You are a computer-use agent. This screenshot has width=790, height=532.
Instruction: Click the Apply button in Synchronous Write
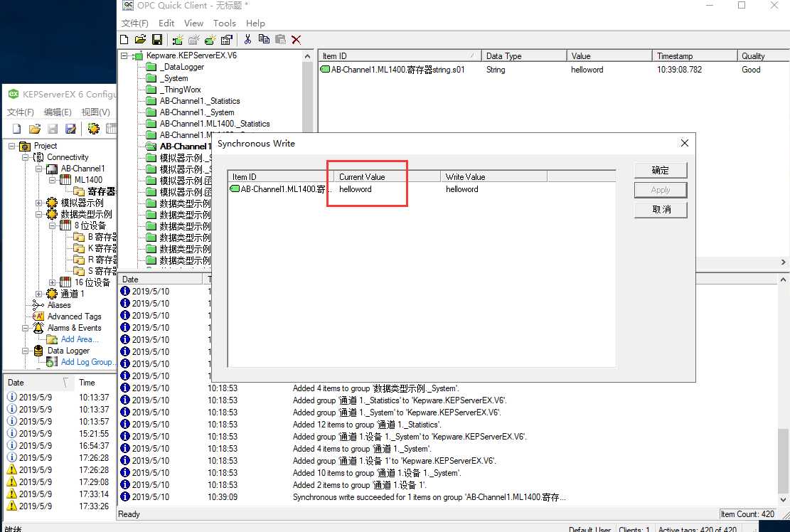tap(661, 190)
